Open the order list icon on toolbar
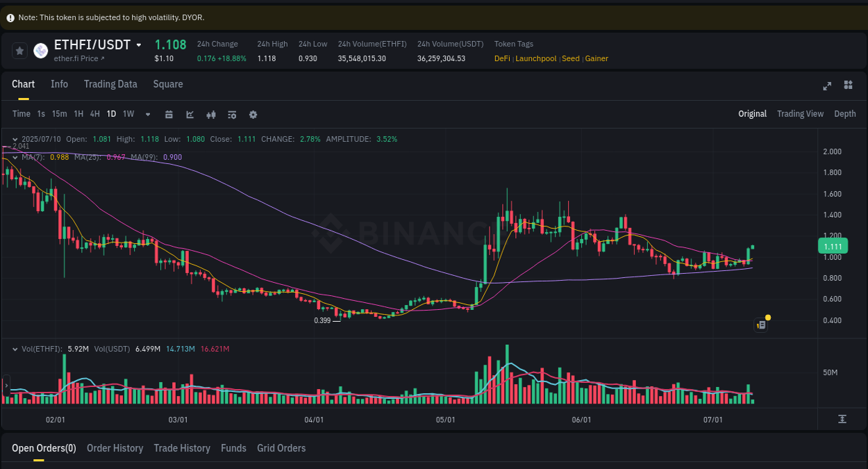 231,114
